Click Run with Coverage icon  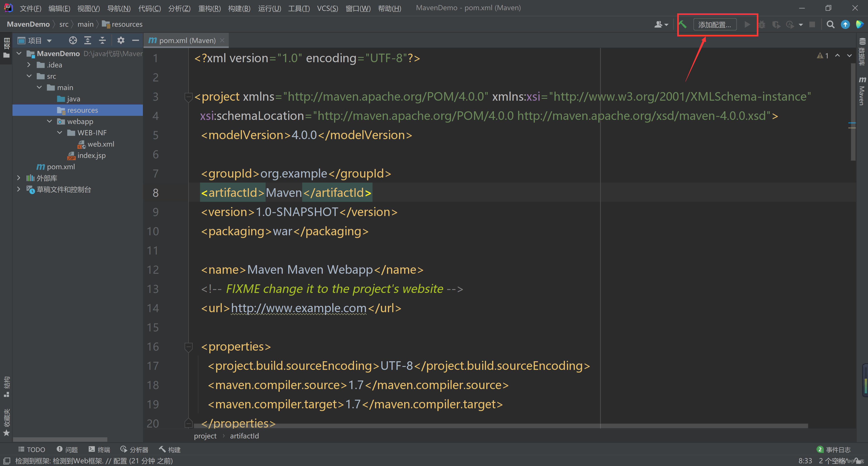[776, 25]
